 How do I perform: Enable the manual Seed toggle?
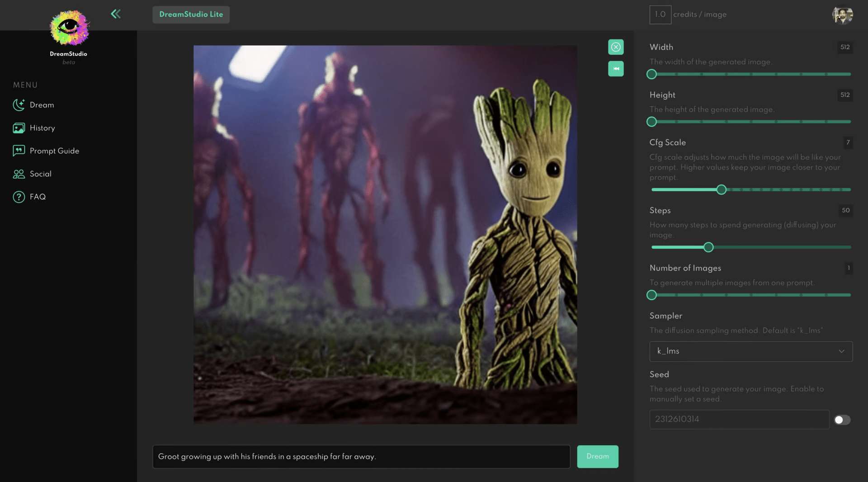click(x=842, y=420)
